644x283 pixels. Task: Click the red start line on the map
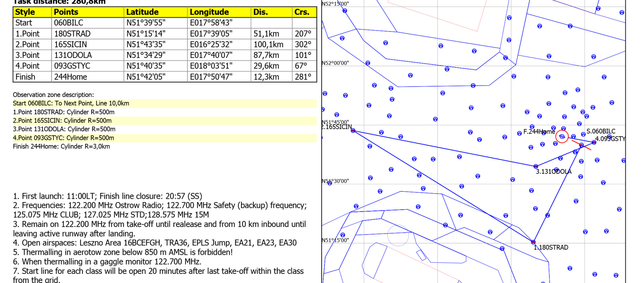581,145
